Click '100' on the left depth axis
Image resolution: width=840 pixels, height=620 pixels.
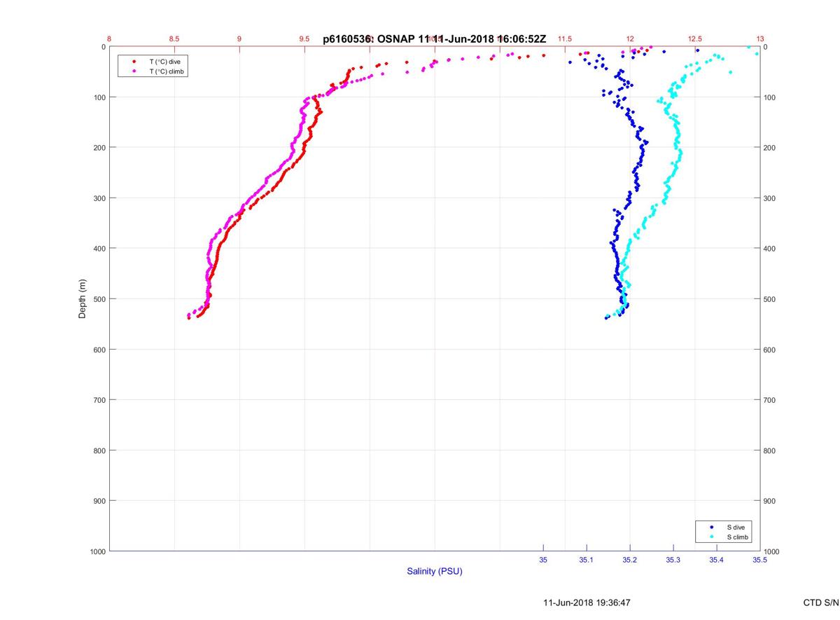pos(99,97)
